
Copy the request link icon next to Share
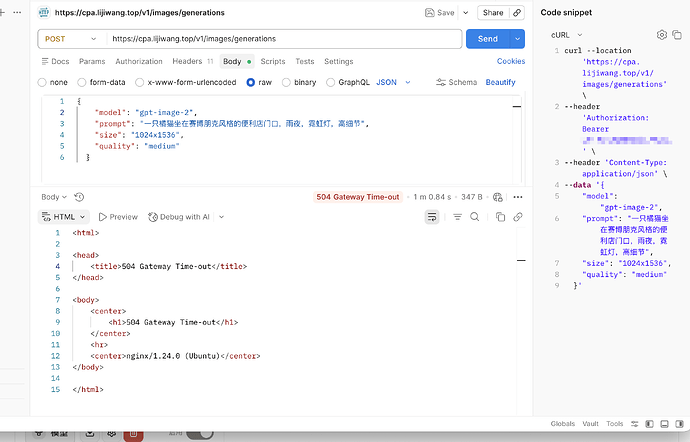tap(517, 13)
